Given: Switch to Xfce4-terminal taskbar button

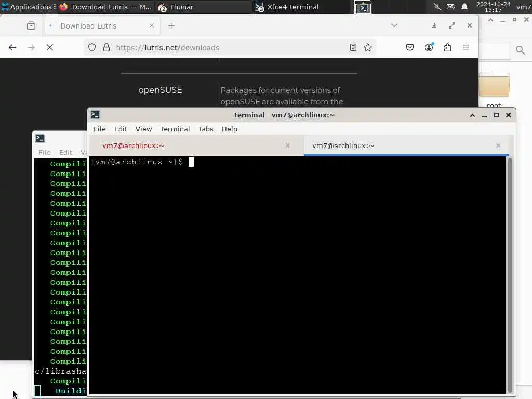Looking at the screenshot, I should pos(301,7).
